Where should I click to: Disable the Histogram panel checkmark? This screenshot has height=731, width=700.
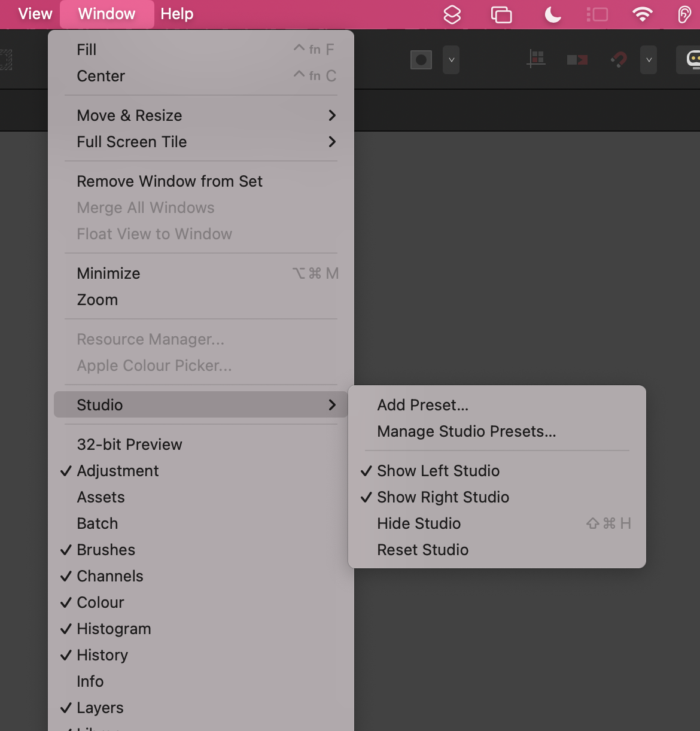tap(114, 629)
